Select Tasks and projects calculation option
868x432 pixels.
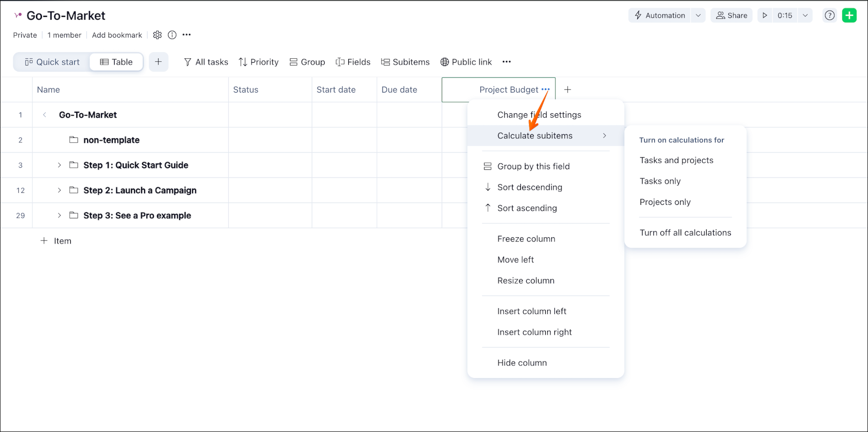(676, 161)
